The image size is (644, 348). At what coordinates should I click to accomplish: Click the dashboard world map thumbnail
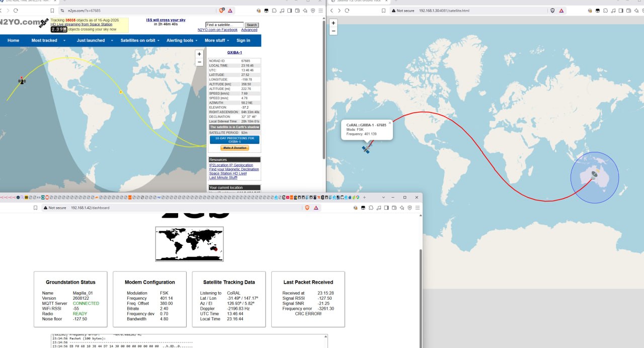click(189, 244)
